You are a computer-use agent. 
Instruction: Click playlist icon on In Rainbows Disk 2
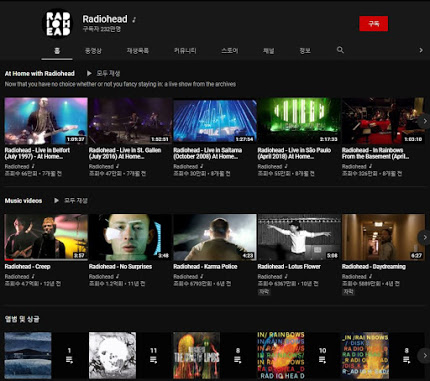406,360
